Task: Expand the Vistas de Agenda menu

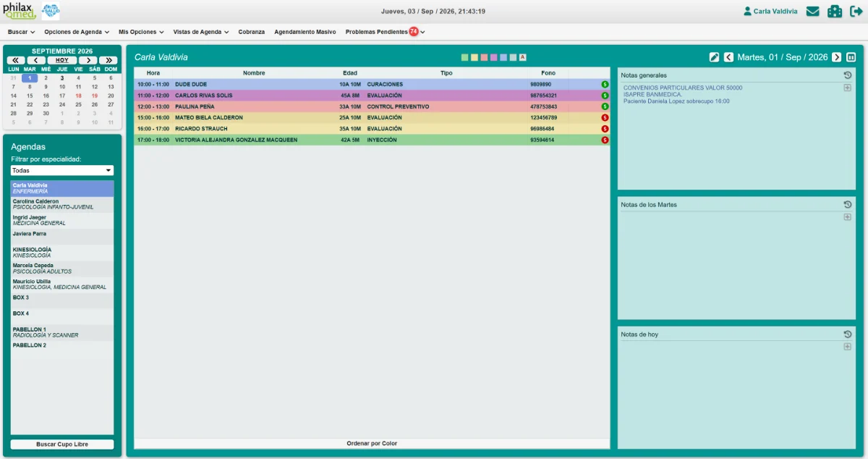Action: [201, 32]
